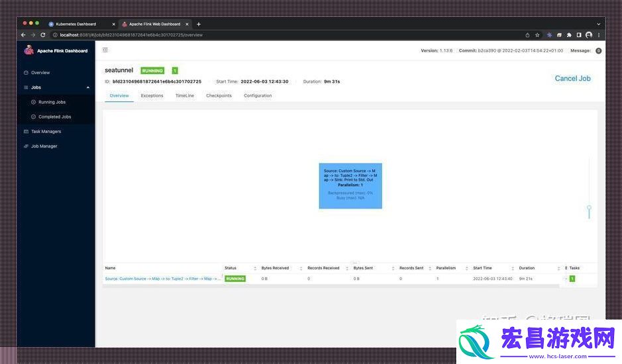
Task: Open a new browser tab
Action: tap(198, 24)
